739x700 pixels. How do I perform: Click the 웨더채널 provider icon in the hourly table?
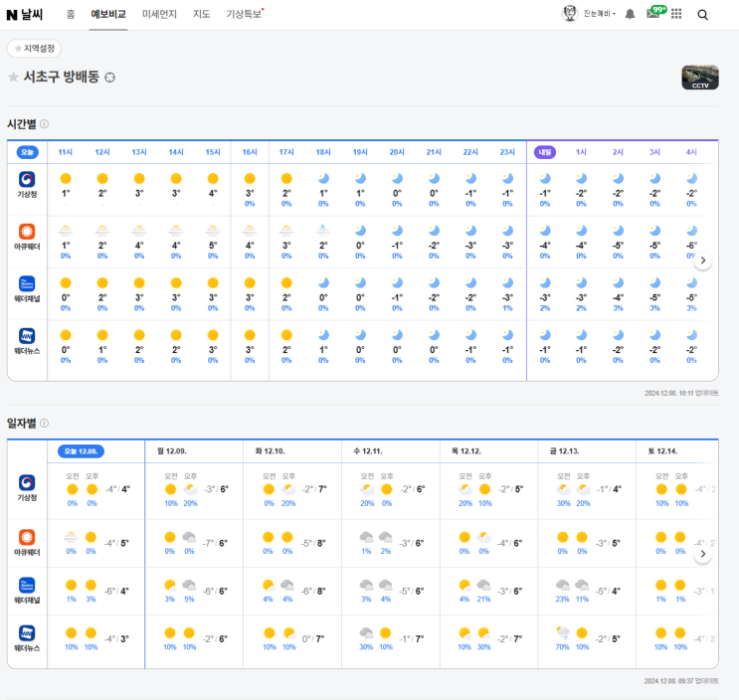tap(27, 284)
